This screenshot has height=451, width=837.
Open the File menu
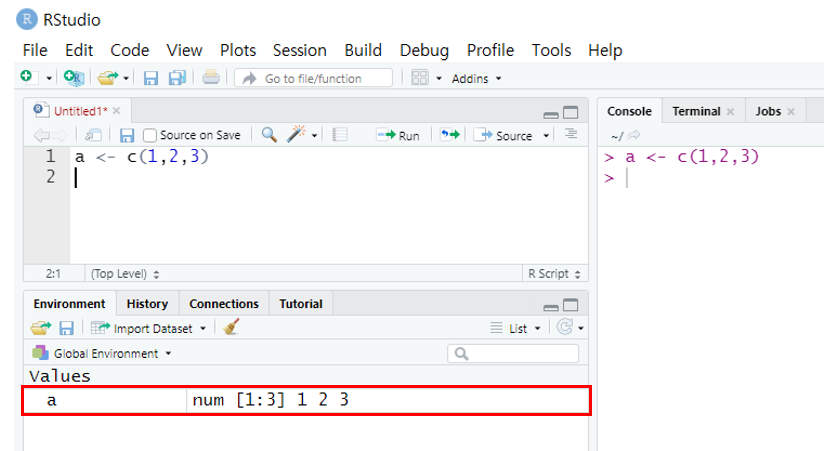(35, 50)
